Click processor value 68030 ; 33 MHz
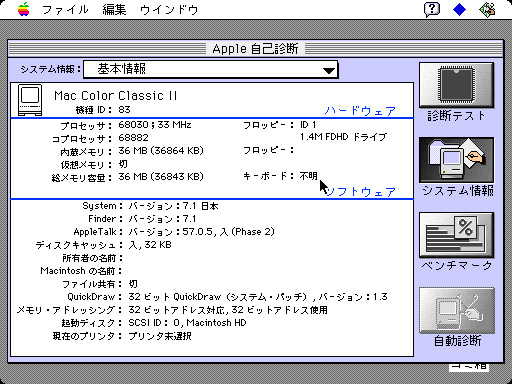This screenshot has height=384, width=512. point(155,125)
